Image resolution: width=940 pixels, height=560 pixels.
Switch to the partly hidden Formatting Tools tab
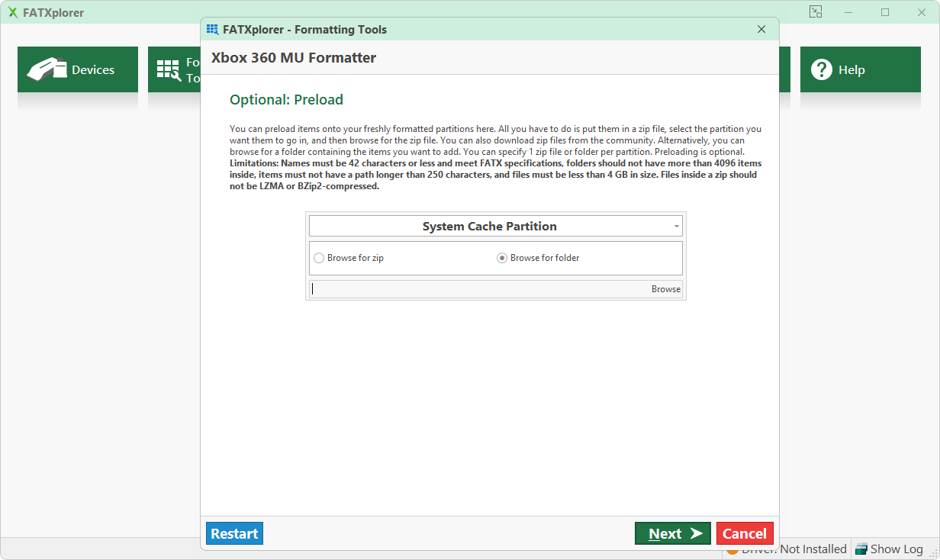tap(175, 69)
